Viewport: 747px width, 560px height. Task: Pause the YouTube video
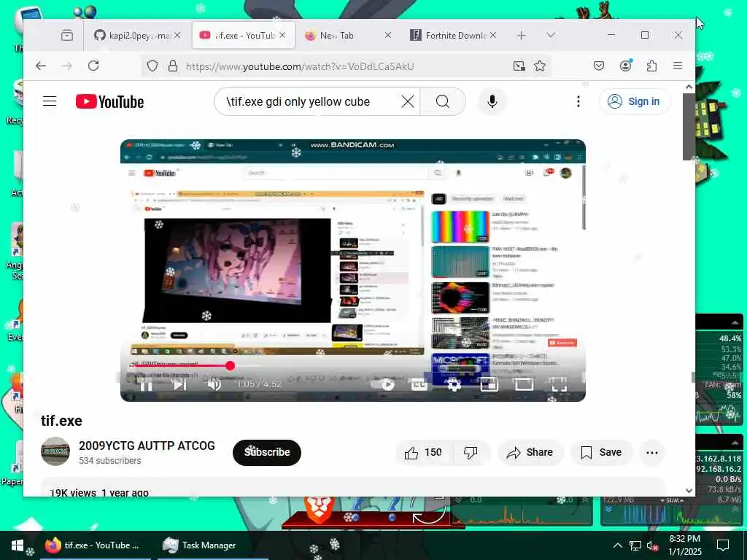point(146,384)
